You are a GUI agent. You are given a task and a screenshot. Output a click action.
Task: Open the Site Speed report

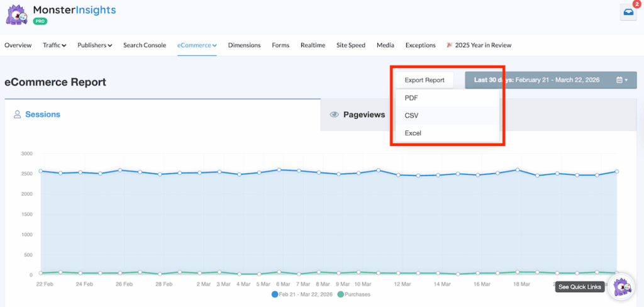pos(350,45)
